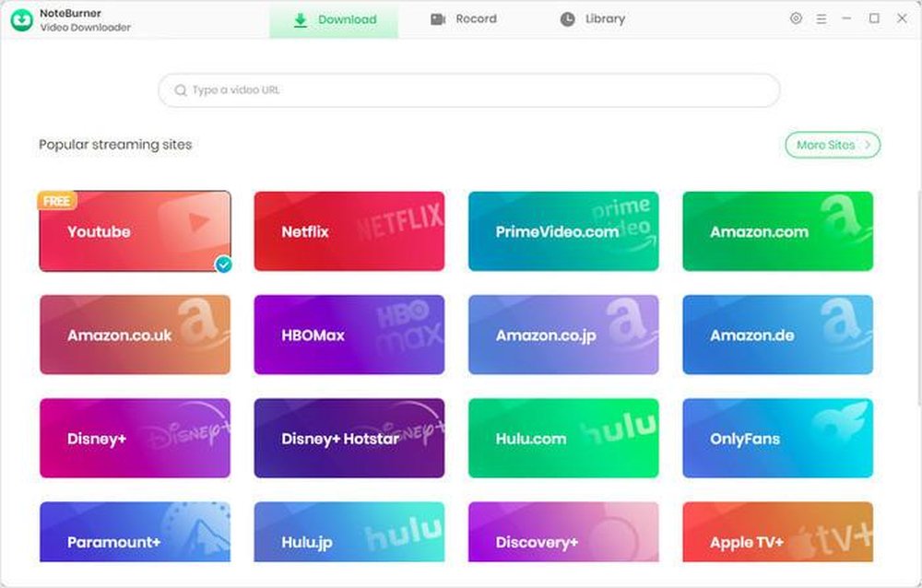Click the NoteBurner logo icon
This screenshot has height=588, width=922.
click(x=22, y=20)
